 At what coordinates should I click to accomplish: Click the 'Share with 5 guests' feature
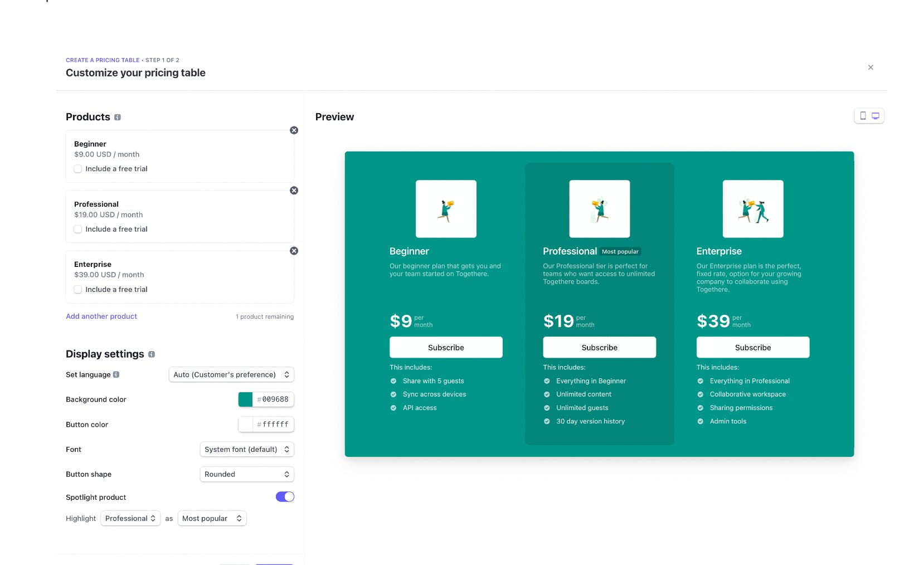(433, 381)
